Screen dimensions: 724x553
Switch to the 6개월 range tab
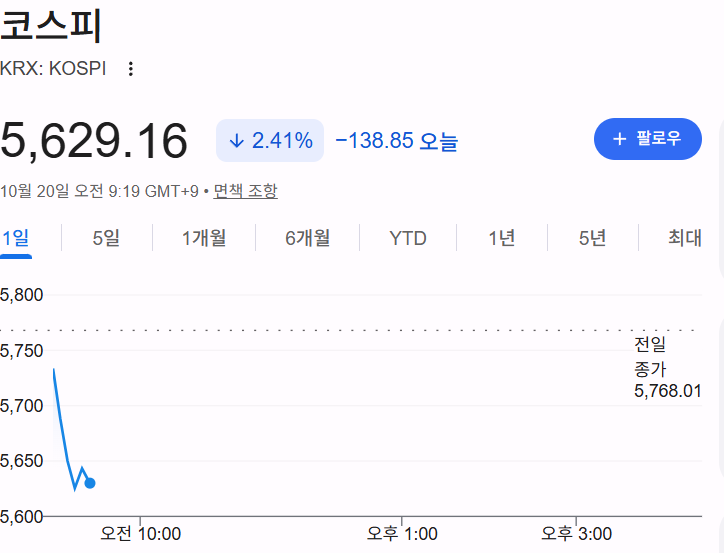308,238
